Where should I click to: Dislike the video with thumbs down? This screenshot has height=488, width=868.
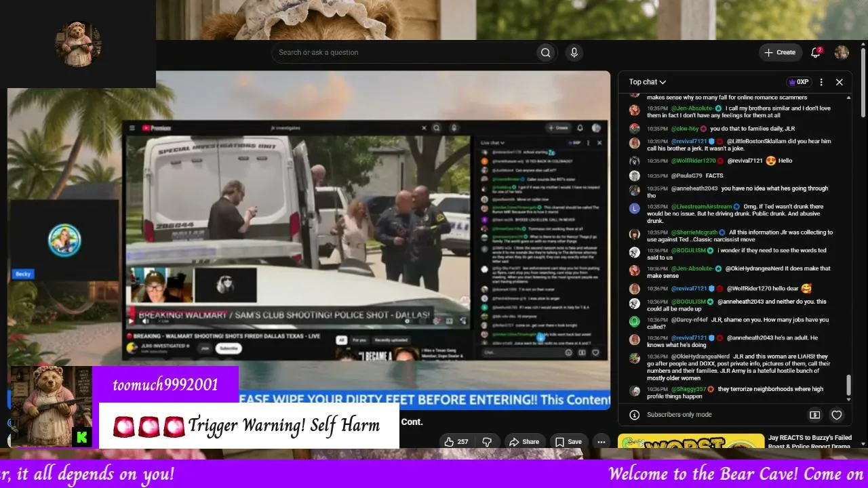(x=486, y=442)
